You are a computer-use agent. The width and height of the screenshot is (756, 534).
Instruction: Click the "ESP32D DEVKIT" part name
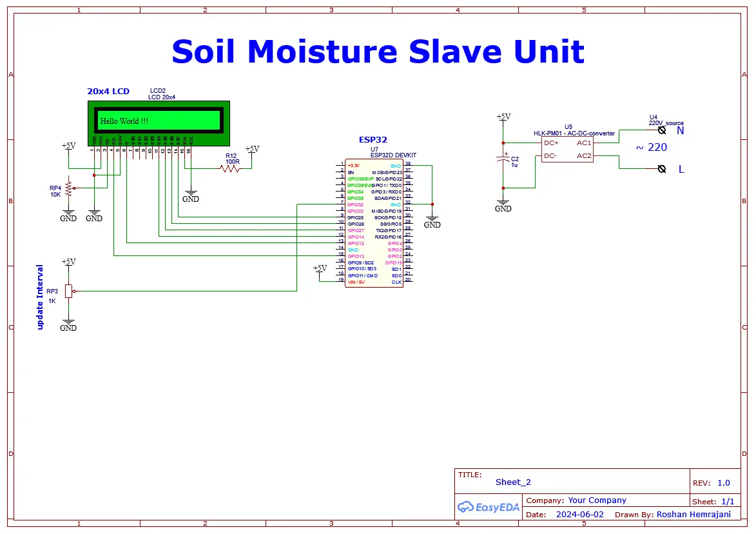[393, 155]
